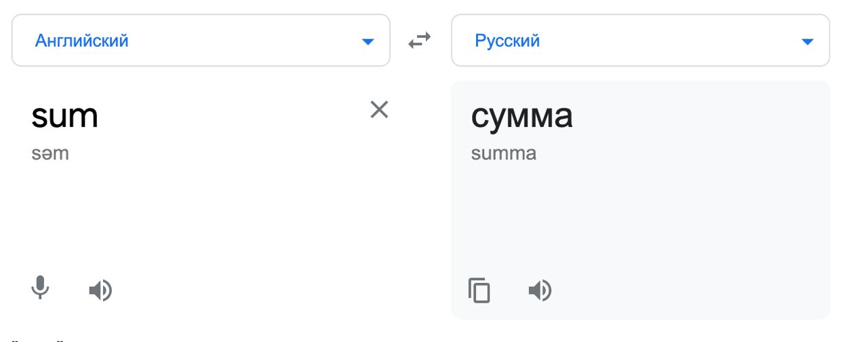This screenshot has width=868, height=342.
Task: Play audio of the Russian translation
Action: (540, 290)
